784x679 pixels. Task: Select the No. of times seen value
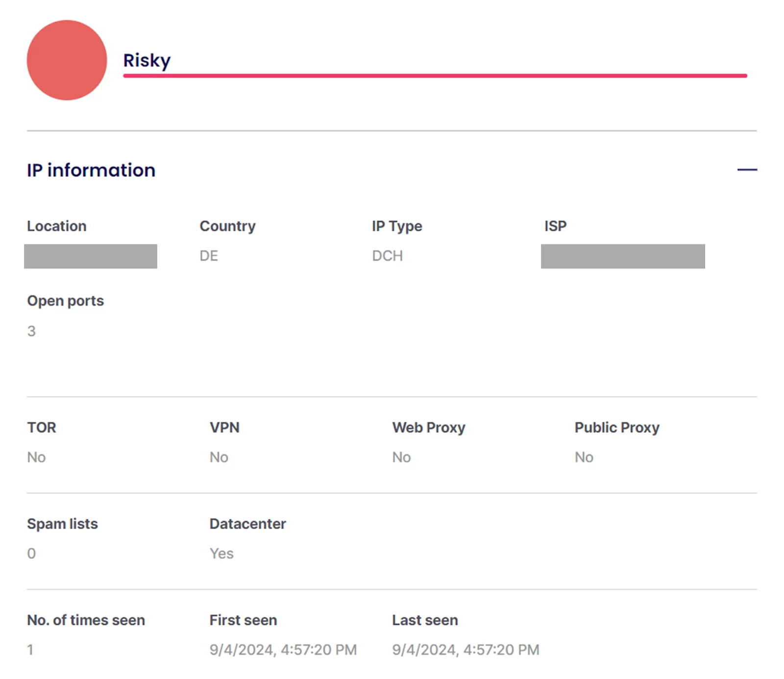pyautogui.click(x=30, y=650)
